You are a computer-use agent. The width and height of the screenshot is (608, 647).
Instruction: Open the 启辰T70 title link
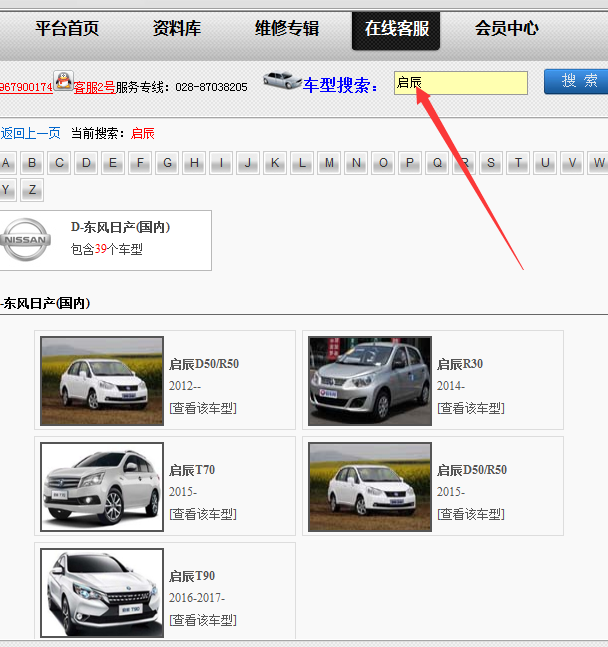192,470
